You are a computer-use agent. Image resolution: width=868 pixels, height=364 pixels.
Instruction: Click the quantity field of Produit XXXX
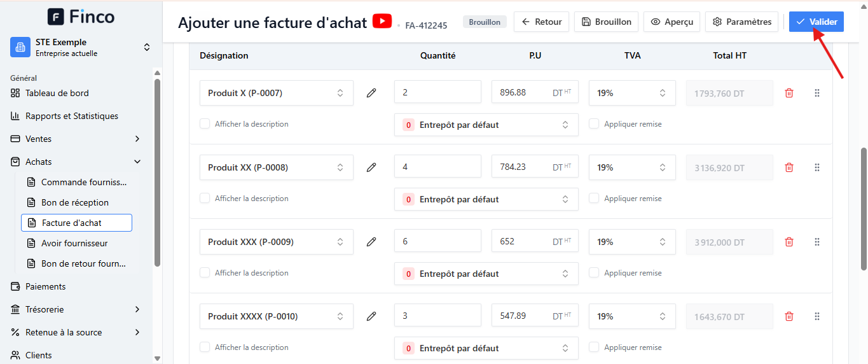pyautogui.click(x=437, y=316)
